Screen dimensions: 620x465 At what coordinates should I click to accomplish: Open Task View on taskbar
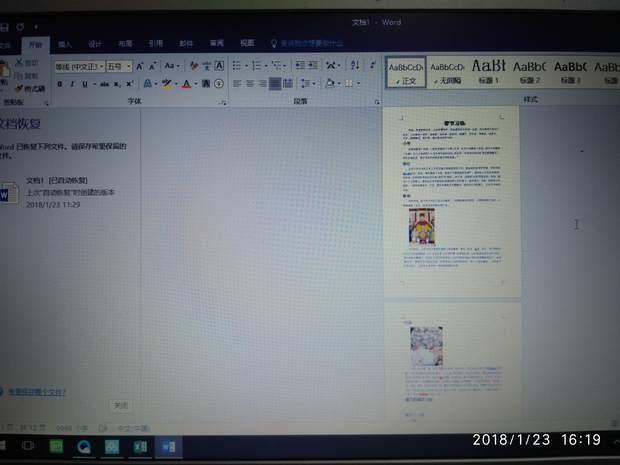click(28, 446)
